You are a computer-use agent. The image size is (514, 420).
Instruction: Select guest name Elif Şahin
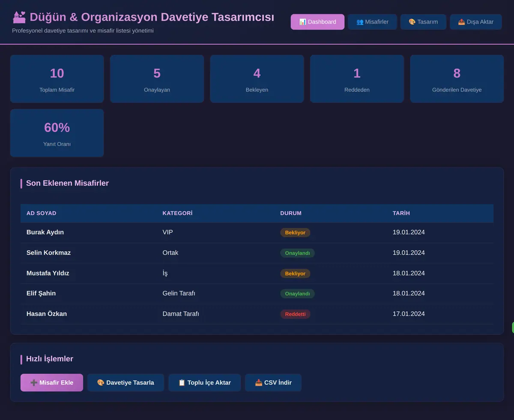point(41,294)
